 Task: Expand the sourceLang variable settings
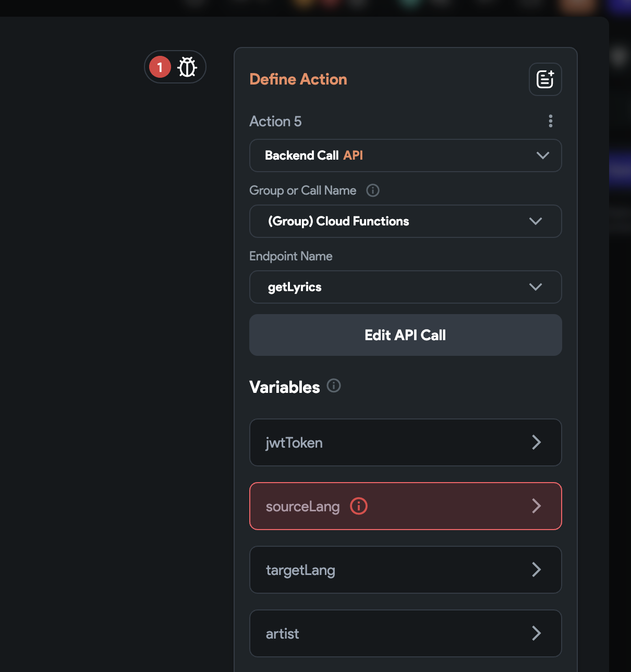tap(536, 506)
